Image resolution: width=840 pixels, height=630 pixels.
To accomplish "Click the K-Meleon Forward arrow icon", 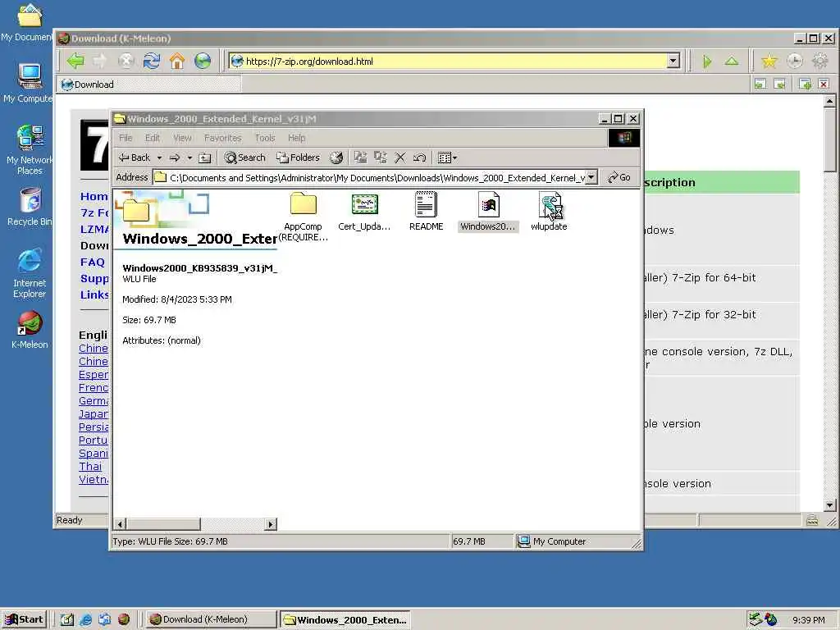I will [100, 61].
